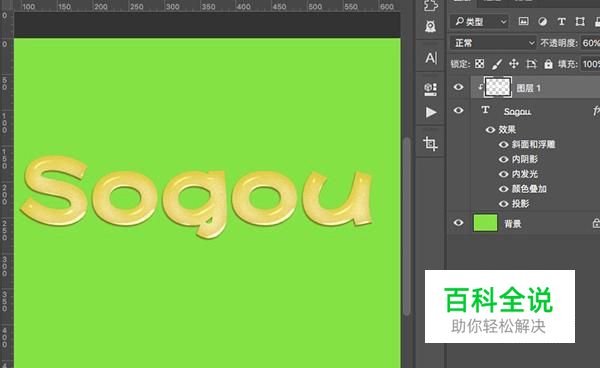Click the canvas vertical scrollbar

click(407, 226)
